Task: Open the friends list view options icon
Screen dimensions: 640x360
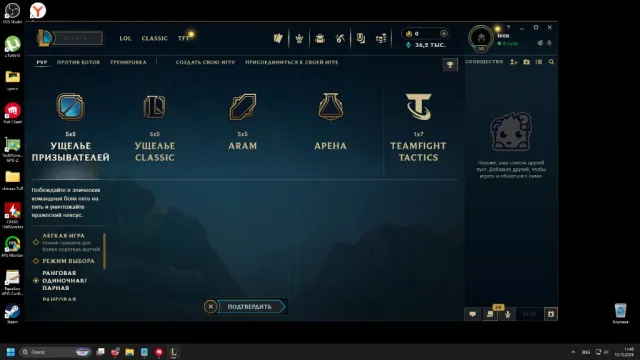Action: pyautogui.click(x=539, y=62)
